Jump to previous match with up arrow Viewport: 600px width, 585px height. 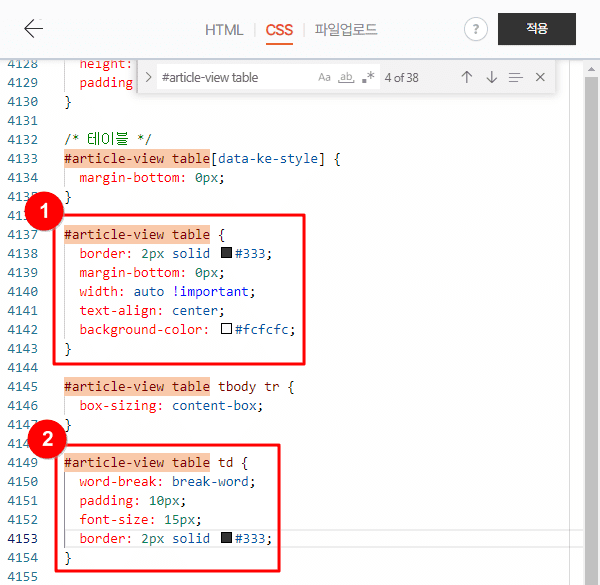[466, 77]
